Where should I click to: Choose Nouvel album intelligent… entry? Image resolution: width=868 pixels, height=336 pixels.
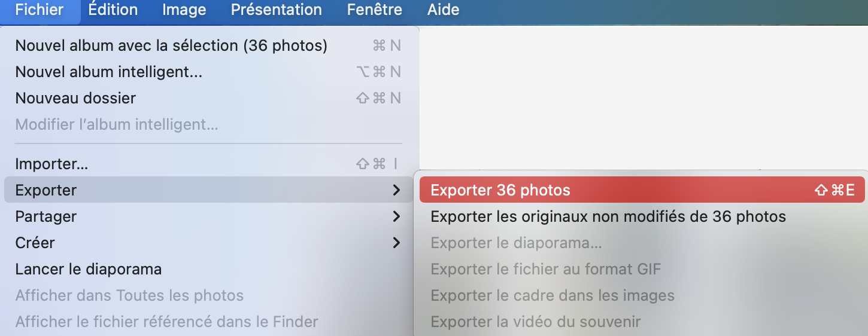click(108, 72)
